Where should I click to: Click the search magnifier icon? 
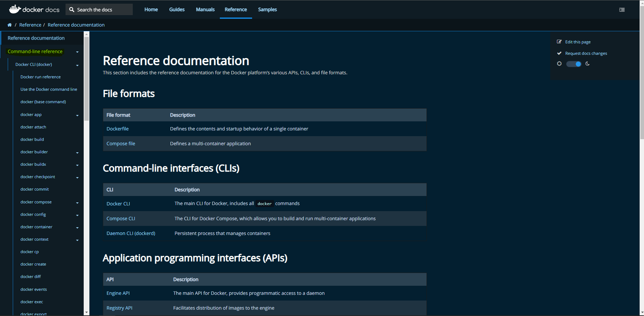coord(72,10)
